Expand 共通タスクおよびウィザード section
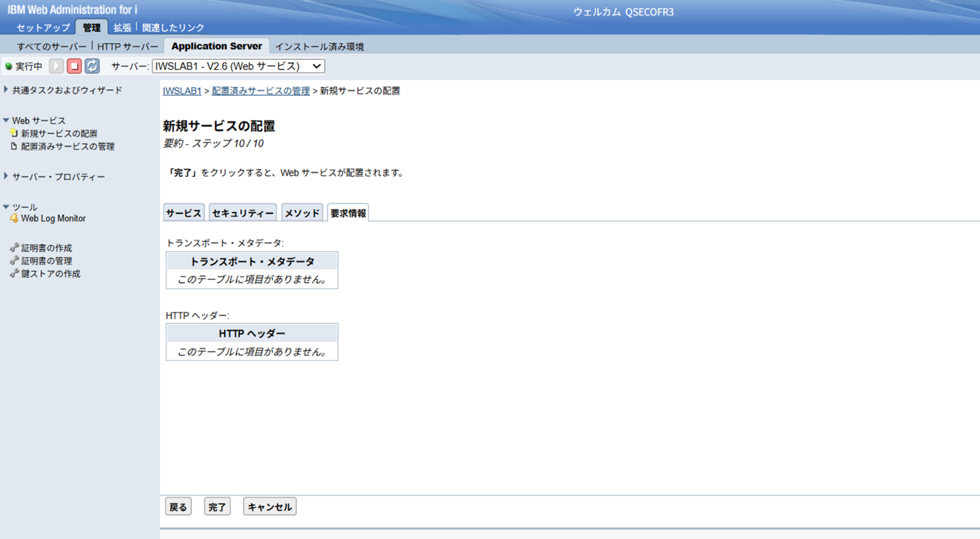The image size is (980, 539). click(x=6, y=90)
